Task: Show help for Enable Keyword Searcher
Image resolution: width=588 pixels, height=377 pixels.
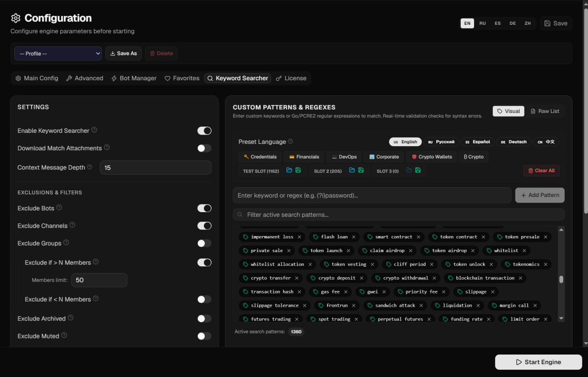Action: (x=94, y=130)
